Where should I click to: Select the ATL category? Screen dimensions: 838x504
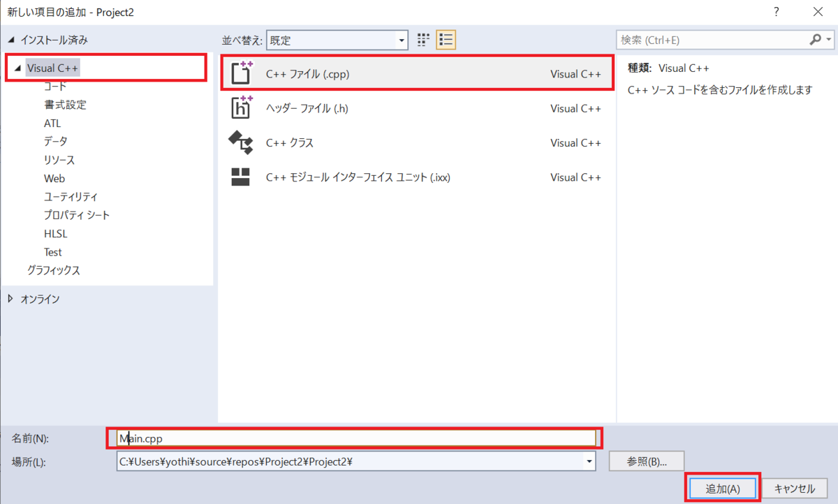pyautogui.click(x=52, y=123)
